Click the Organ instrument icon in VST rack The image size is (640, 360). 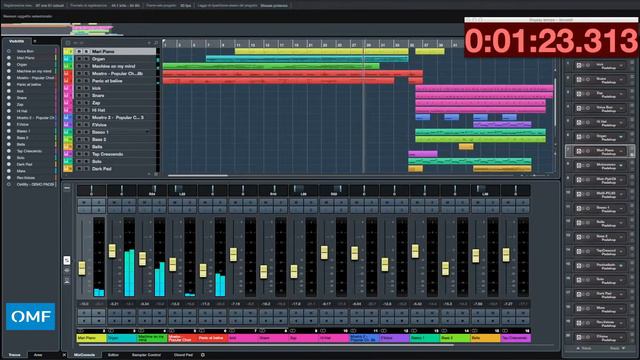[x=579, y=137]
